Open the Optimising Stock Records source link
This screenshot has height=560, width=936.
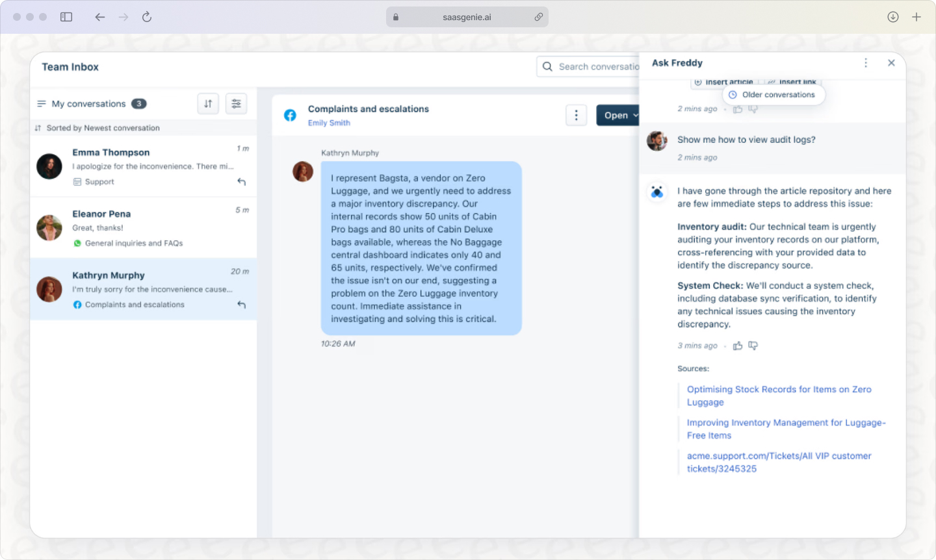pyautogui.click(x=779, y=396)
